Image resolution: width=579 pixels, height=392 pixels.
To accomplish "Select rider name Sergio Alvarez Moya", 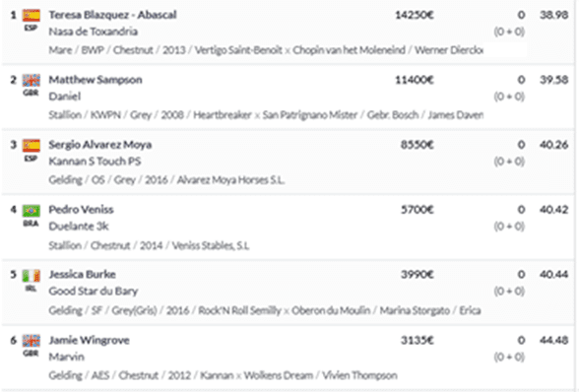I will point(100,145).
